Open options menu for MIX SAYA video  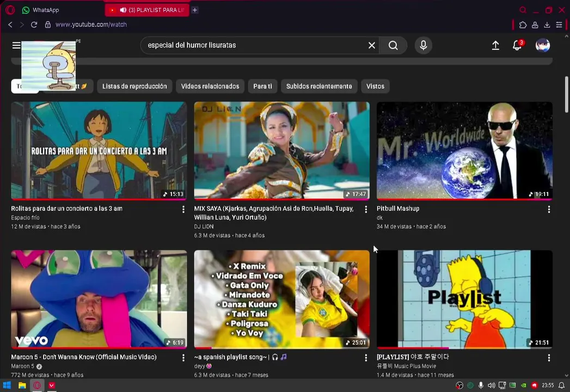366,209
